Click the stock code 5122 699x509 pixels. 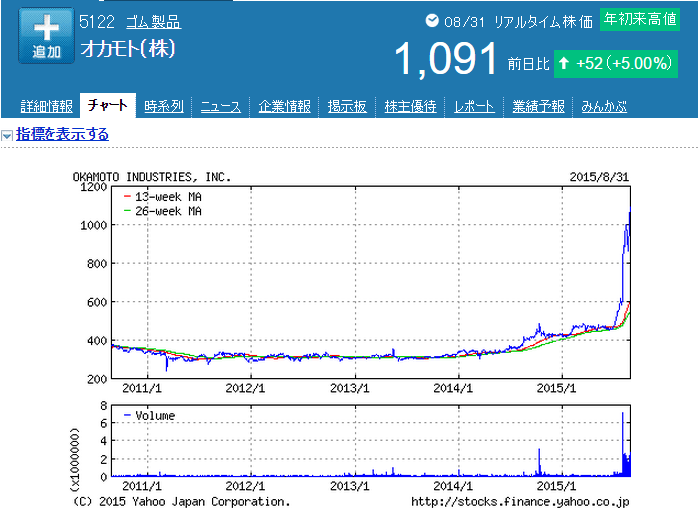click(x=97, y=22)
